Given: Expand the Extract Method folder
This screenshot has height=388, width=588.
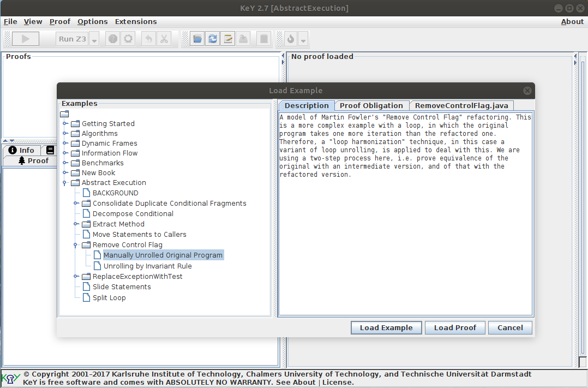Looking at the screenshot, I should pos(76,224).
